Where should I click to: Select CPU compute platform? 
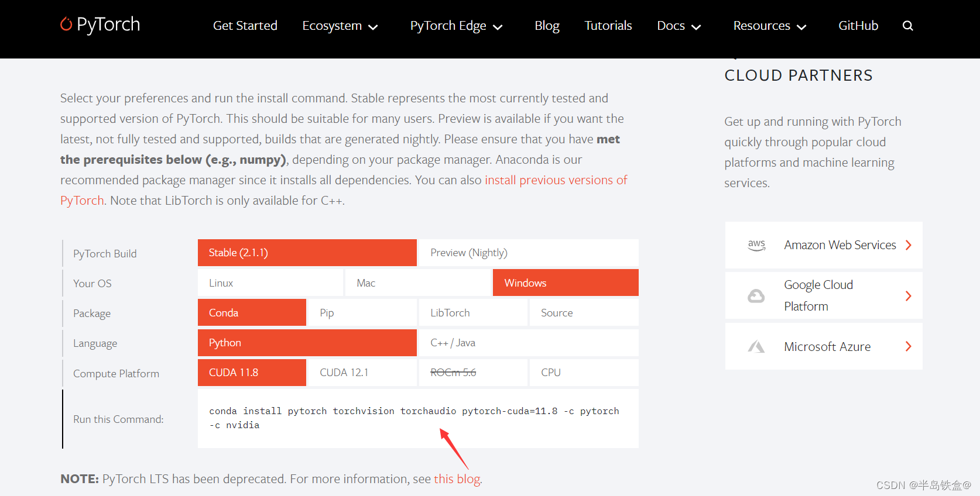[584, 373]
